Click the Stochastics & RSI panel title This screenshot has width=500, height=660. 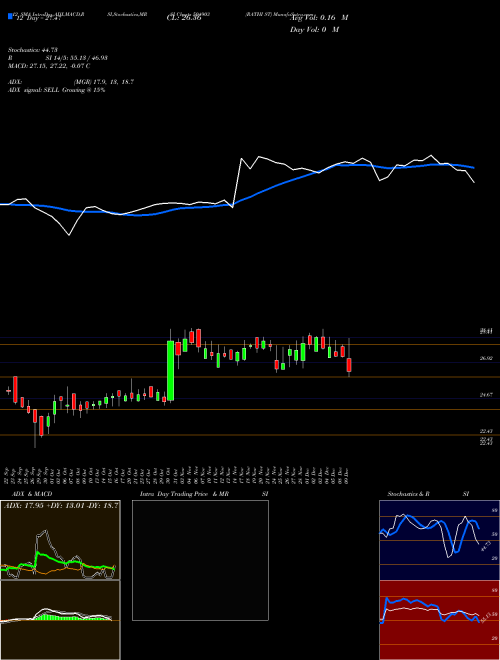point(428,494)
